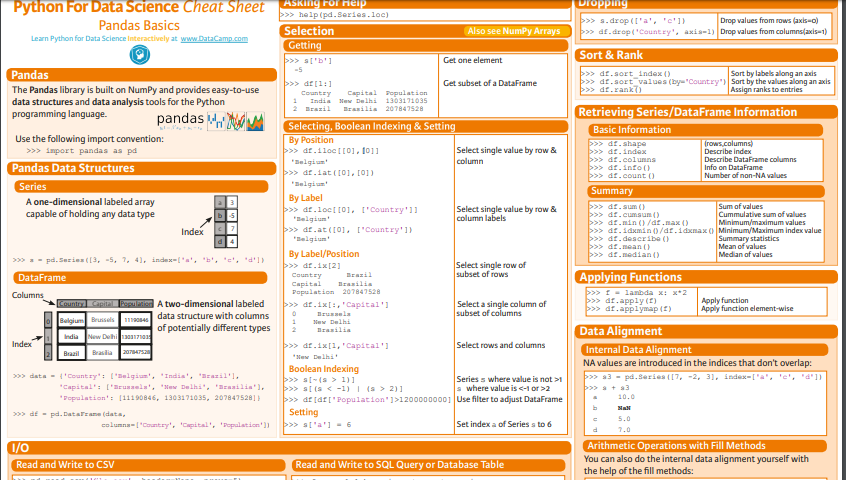Open the www.DataCamp.com link
This screenshot has width=846, height=480.
tap(214, 39)
